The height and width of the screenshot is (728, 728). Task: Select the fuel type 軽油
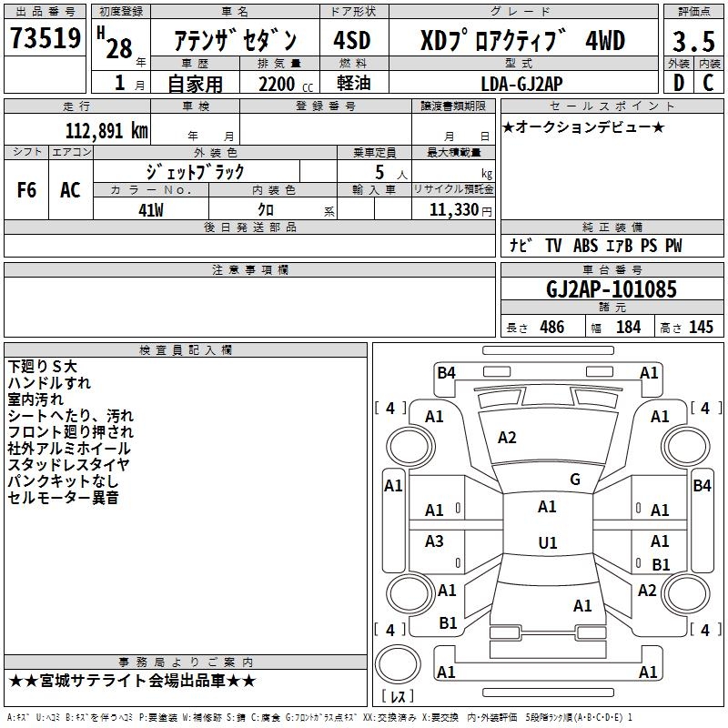[x=353, y=83]
